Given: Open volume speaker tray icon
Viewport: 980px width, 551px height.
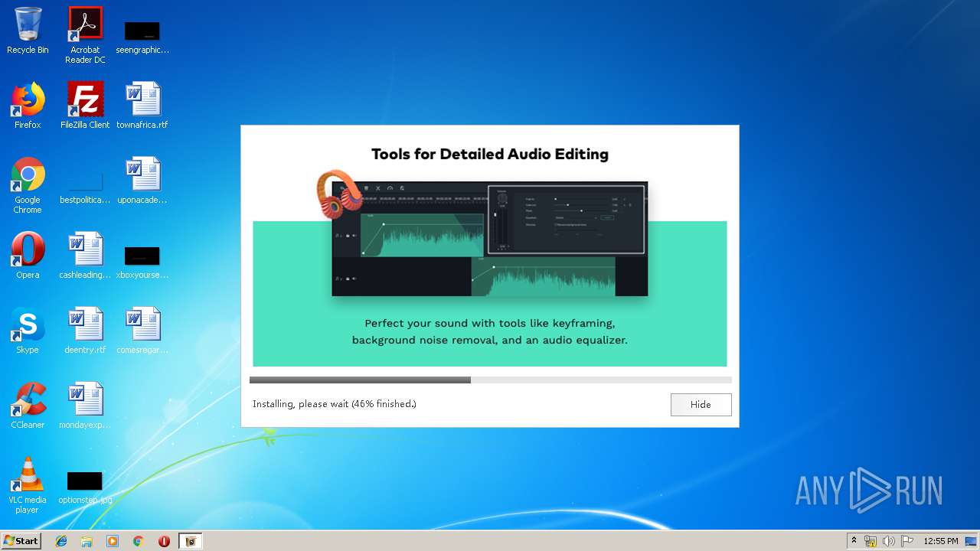Looking at the screenshot, I should pos(889,541).
